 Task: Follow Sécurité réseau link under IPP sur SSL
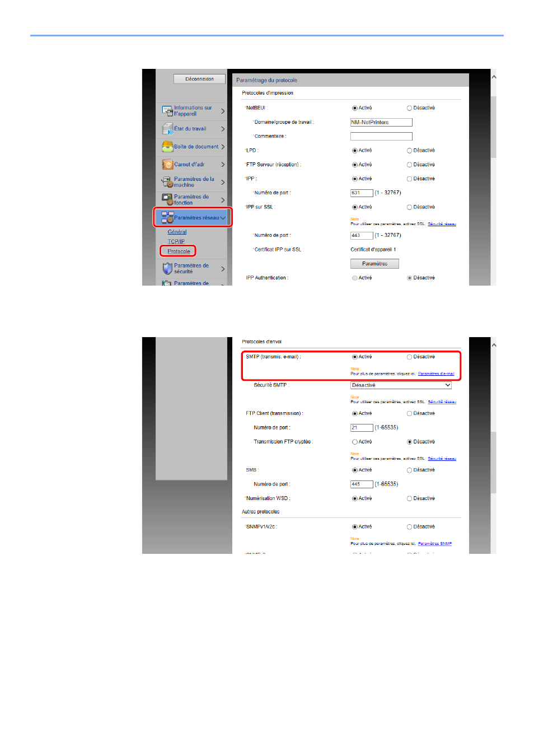[x=442, y=224]
